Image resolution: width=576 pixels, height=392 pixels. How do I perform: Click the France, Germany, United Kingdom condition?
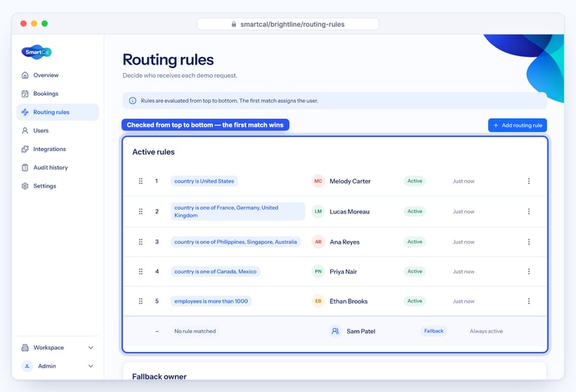237,211
